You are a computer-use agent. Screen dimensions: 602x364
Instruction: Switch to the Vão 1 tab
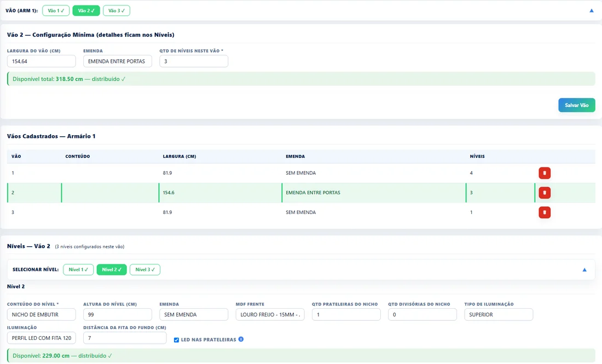(56, 11)
